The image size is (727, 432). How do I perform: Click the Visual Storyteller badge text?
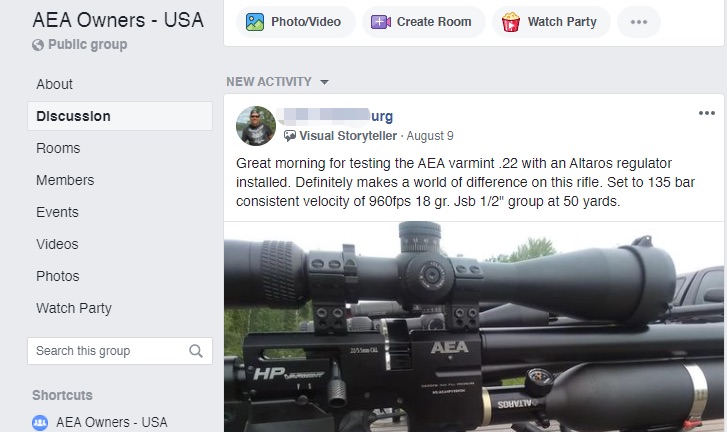[x=348, y=136]
